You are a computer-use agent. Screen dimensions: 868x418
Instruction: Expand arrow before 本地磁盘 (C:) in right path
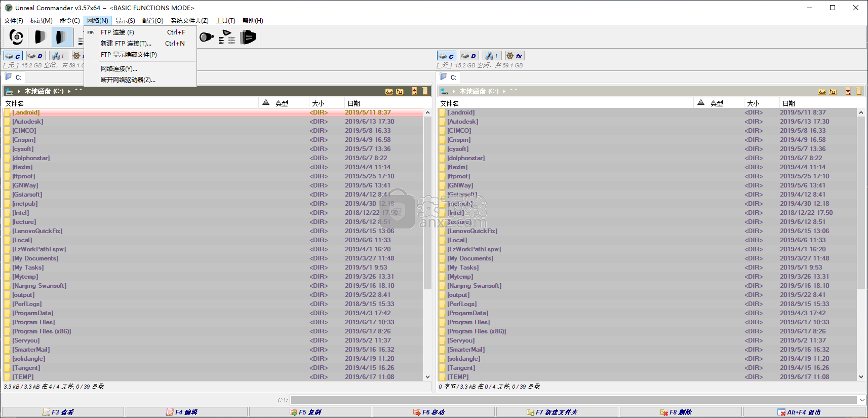pos(454,92)
